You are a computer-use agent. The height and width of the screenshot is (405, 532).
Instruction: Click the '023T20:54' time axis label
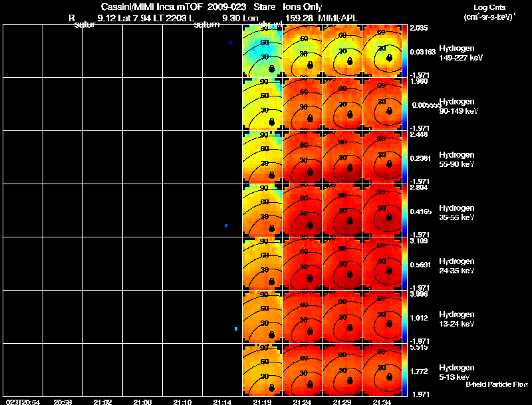click(23, 402)
